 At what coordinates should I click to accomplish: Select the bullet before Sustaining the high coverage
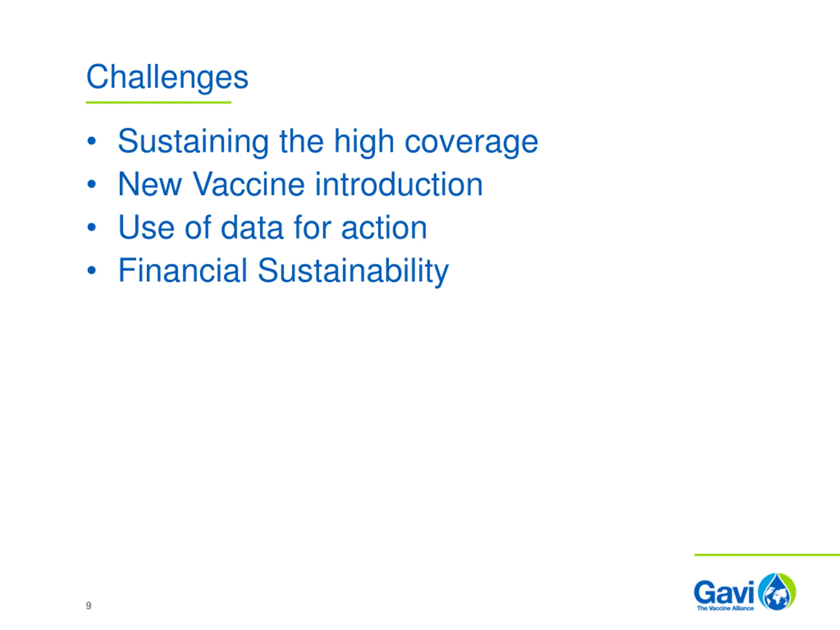(92, 141)
